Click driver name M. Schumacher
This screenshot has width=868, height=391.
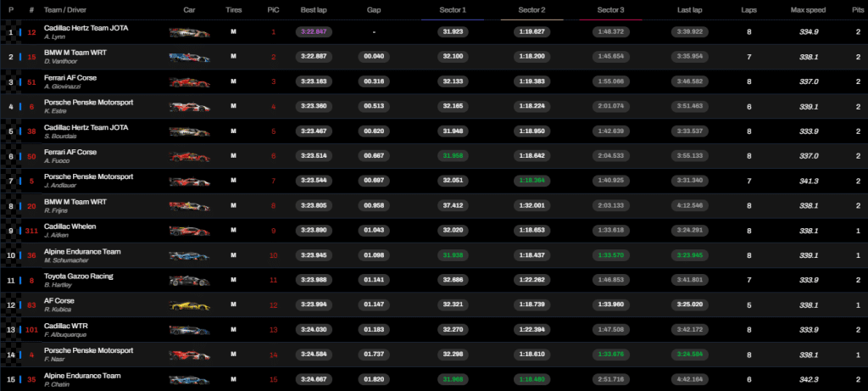66,260
